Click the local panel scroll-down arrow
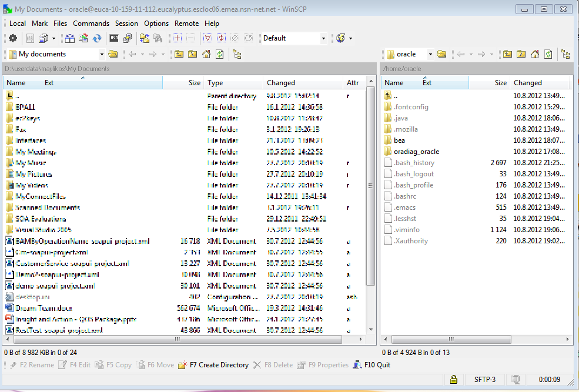The height and width of the screenshot is (392, 579). click(371, 330)
